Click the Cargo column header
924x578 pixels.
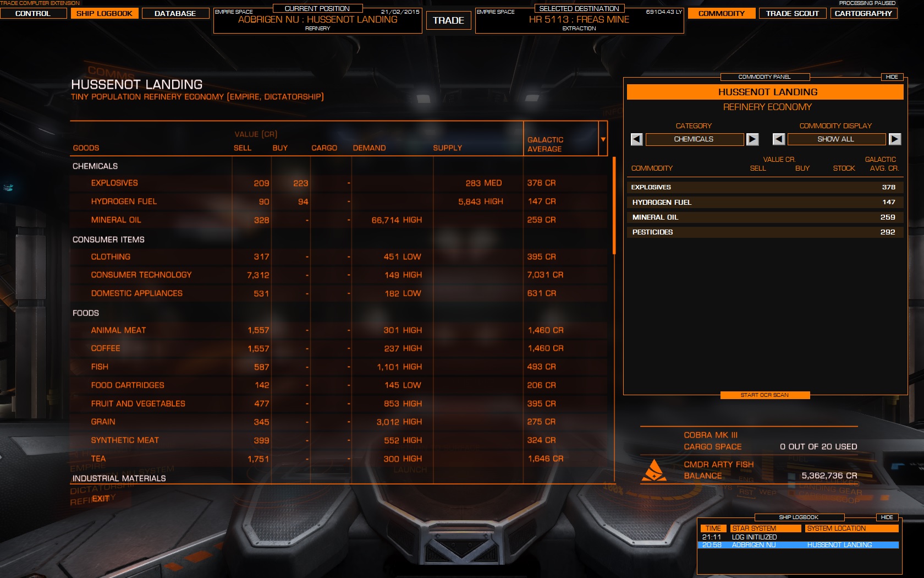point(324,148)
